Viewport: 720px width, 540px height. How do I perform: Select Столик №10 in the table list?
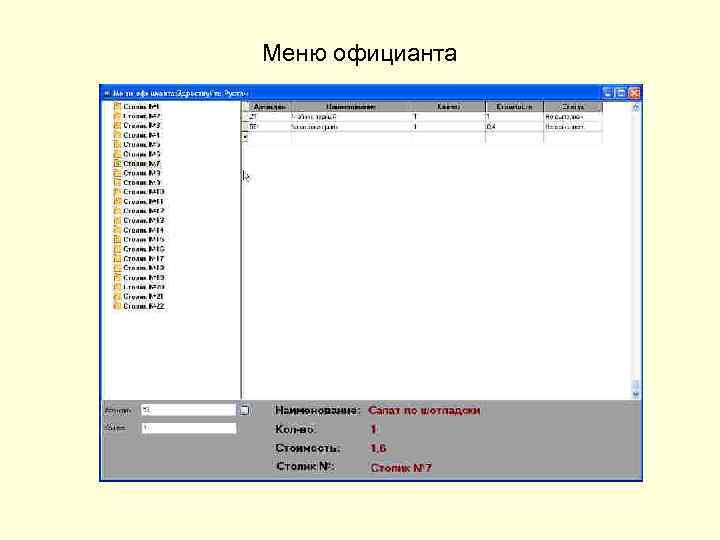(144, 192)
